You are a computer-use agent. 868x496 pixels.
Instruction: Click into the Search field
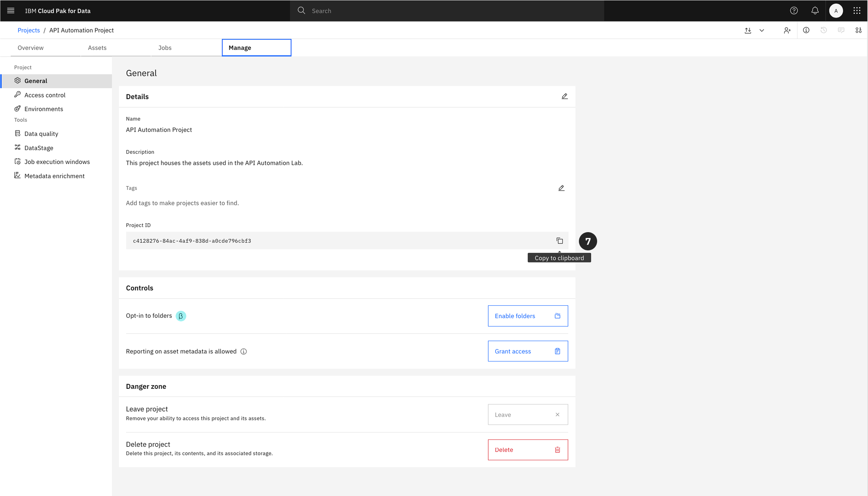[x=451, y=11]
